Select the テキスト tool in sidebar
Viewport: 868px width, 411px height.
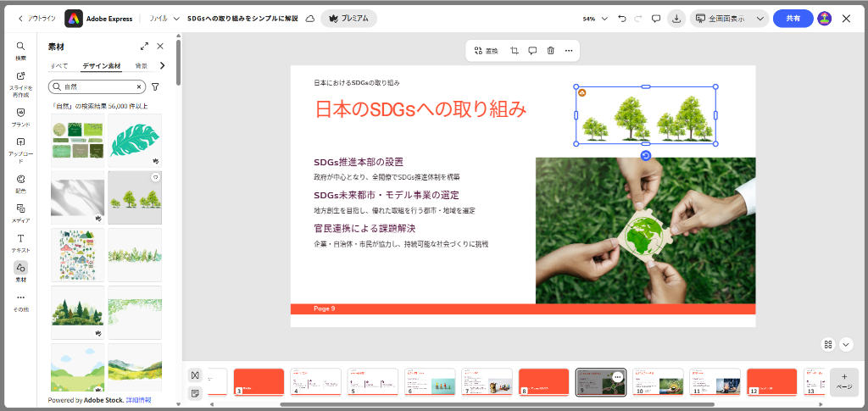click(x=20, y=242)
